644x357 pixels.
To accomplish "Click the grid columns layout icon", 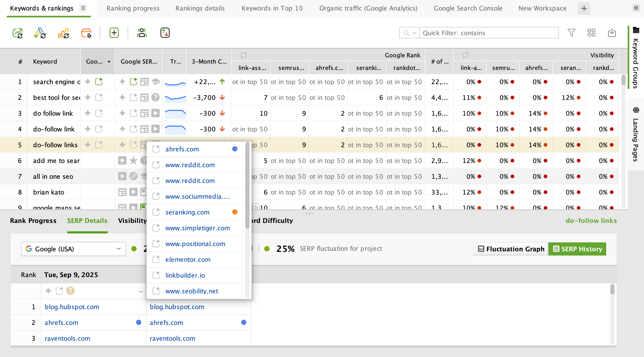I will (x=591, y=33).
